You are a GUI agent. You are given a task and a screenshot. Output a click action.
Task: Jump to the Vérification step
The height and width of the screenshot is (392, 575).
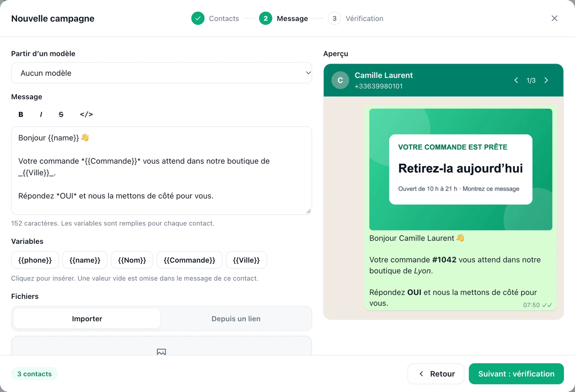coord(356,19)
